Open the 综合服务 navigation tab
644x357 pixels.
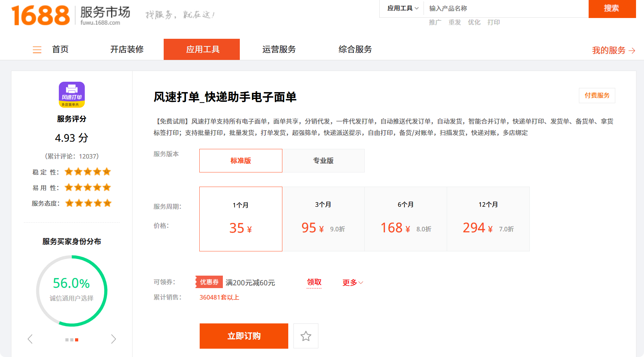point(355,49)
